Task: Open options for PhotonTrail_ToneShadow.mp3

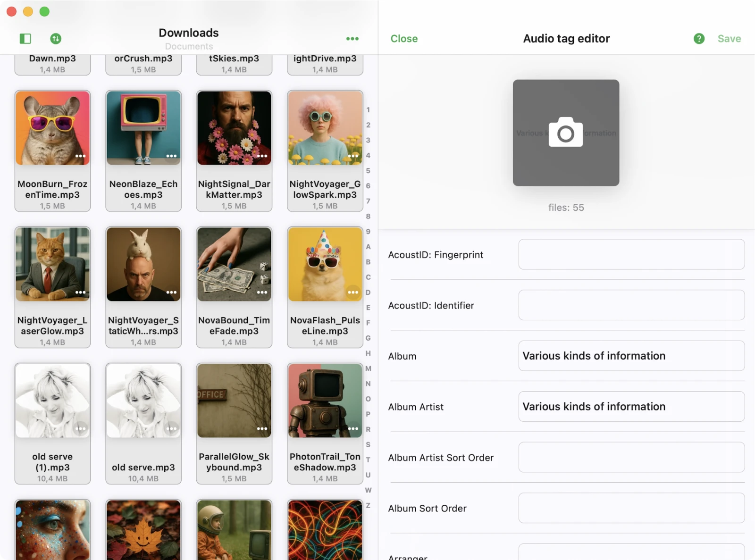Action: pyautogui.click(x=353, y=429)
